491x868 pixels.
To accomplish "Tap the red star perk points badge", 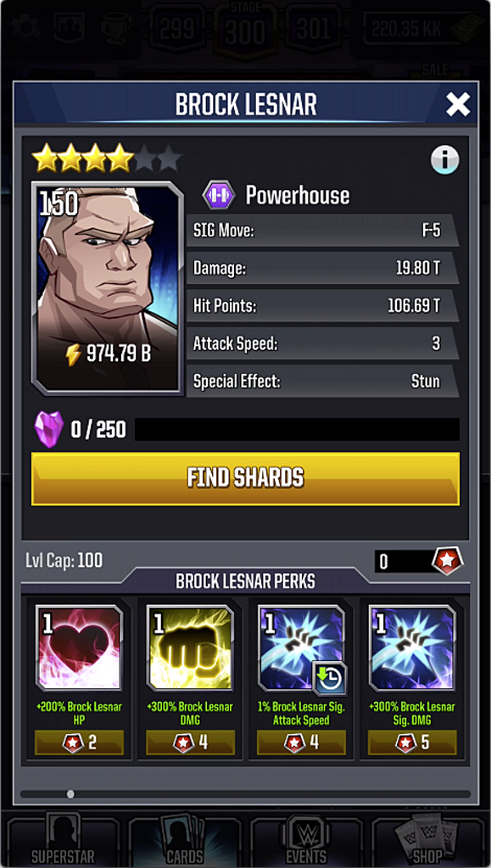I will (447, 561).
